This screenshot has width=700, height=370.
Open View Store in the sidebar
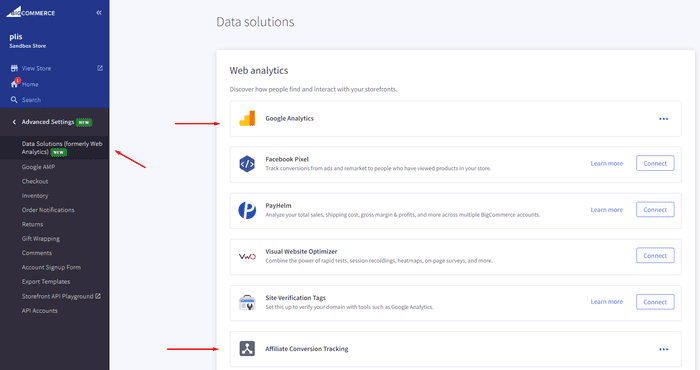(x=36, y=68)
